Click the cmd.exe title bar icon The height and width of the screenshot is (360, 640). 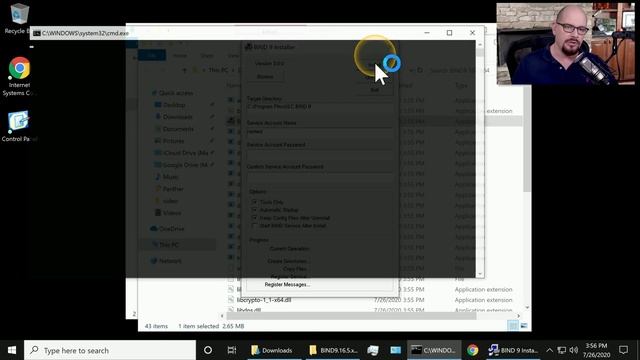pyautogui.click(x=37, y=33)
